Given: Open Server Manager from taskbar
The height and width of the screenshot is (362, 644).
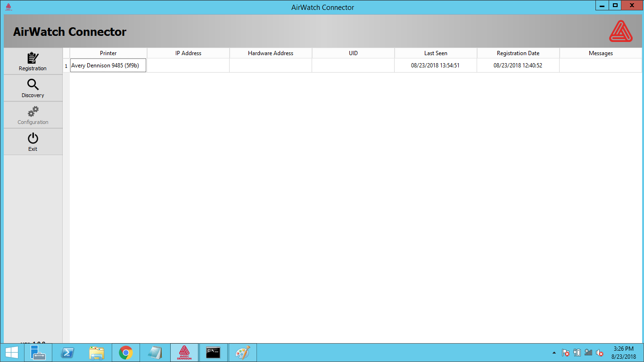Looking at the screenshot, I should (38, 353).
